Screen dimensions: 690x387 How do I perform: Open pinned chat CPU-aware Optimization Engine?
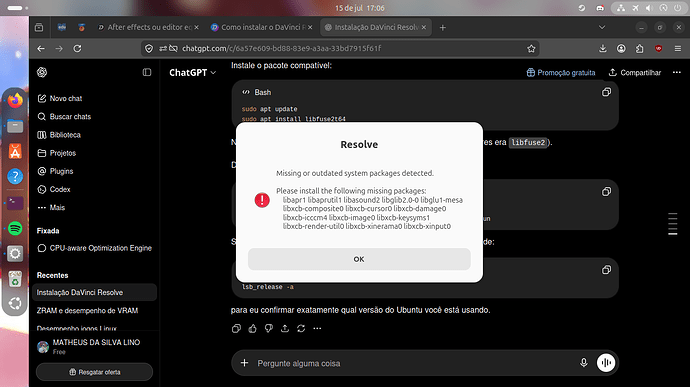pyautogui.click(x=94, y=248)
